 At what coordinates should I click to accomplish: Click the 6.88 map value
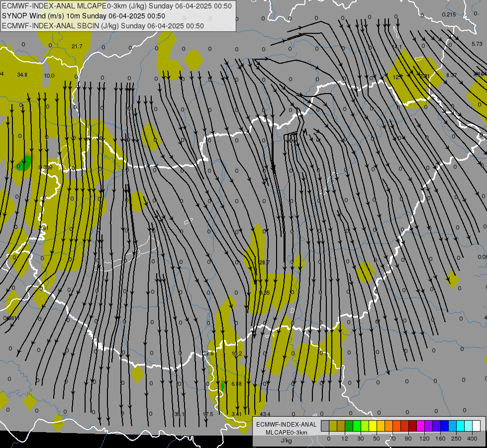click(237, 384)
